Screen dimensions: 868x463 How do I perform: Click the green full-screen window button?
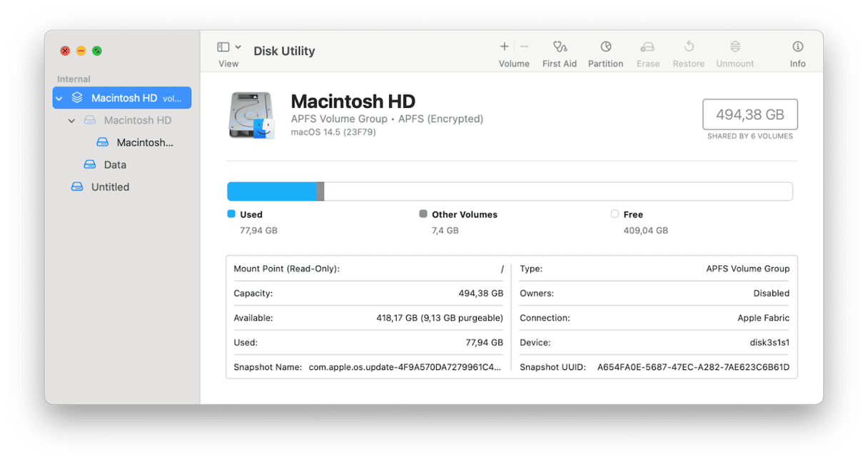click(x=97, y=51)
